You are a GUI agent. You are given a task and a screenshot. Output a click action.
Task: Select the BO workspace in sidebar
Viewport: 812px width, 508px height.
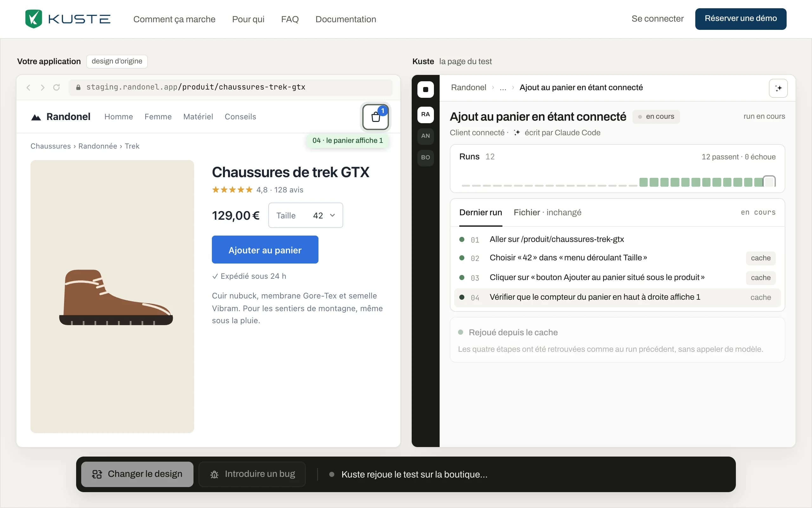tap(425, 157)
